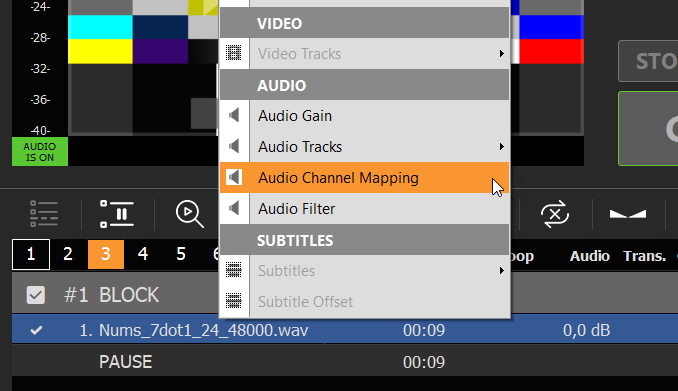Open playlist tab 5
Image resolution: width=678 pixels, height=391 pixels.
(x=181, y=254)
